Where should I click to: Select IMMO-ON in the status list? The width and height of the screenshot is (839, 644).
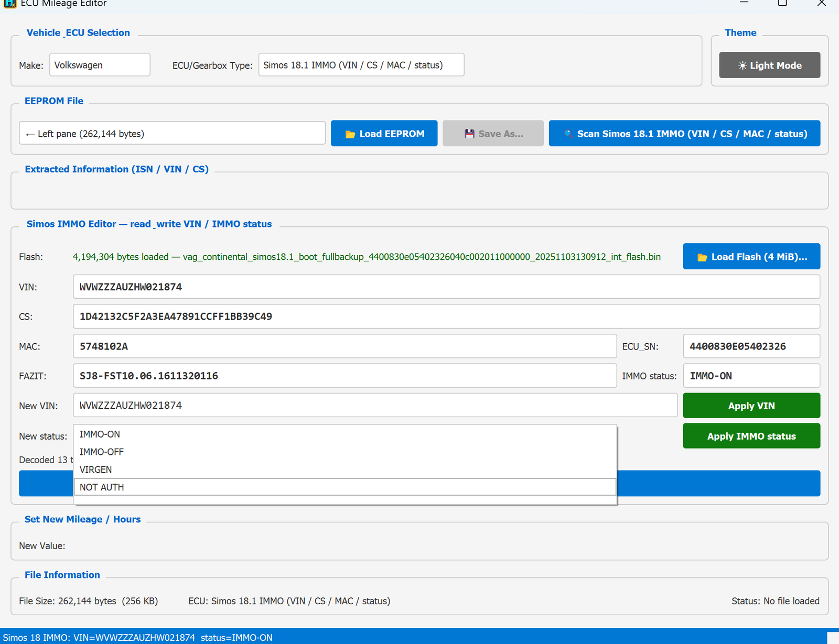click(345, 434)
